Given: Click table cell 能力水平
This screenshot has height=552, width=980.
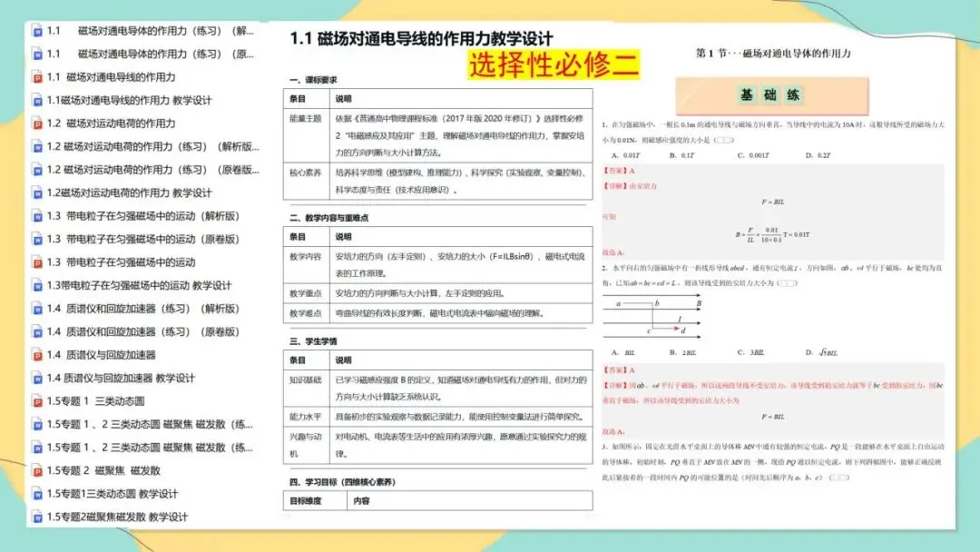Looking at the screenshot, I should (306, 417).
